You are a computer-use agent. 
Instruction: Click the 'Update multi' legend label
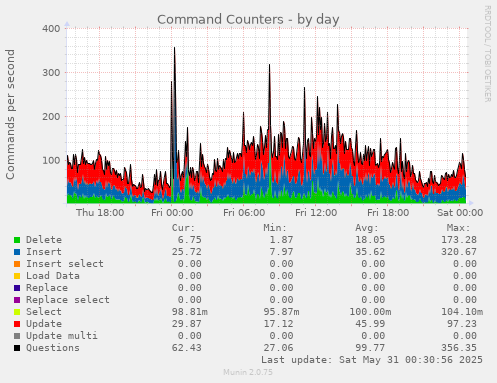[62, 336]
